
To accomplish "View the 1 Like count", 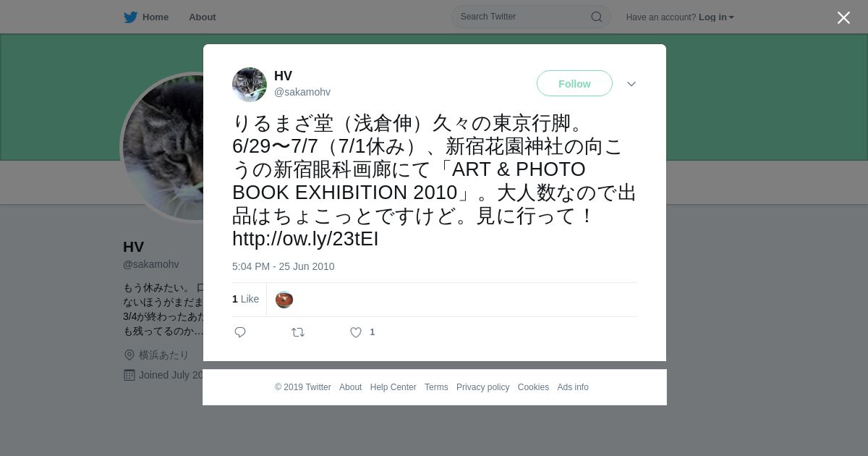I will [x=245, y=299].
